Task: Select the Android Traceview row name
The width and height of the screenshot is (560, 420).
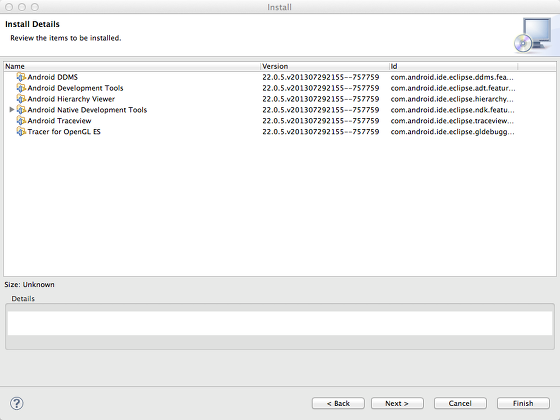Action: [x=59, y=121]
